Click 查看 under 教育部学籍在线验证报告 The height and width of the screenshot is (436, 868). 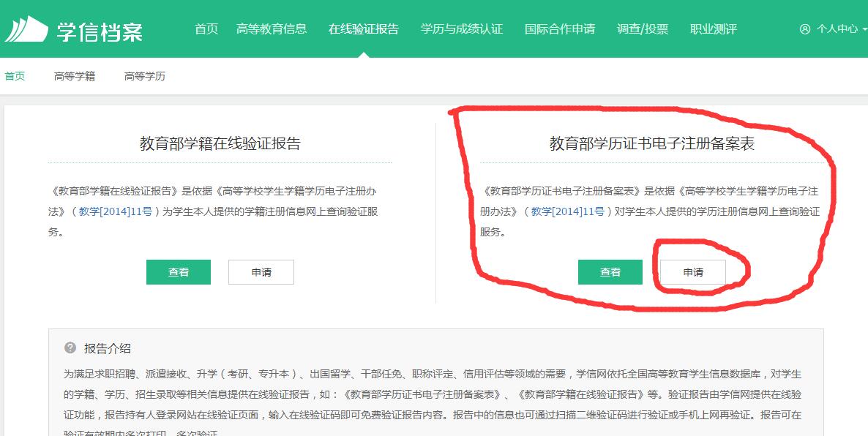[x=179, y=272]
